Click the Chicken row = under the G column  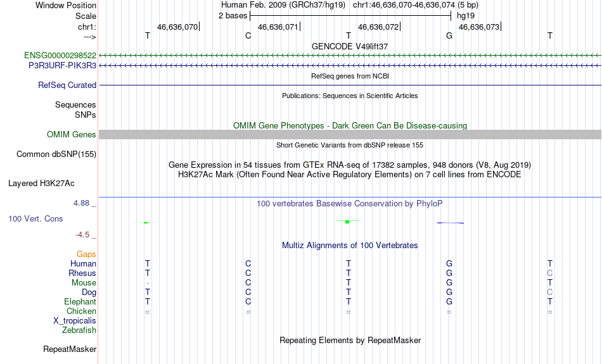(449, 312)
